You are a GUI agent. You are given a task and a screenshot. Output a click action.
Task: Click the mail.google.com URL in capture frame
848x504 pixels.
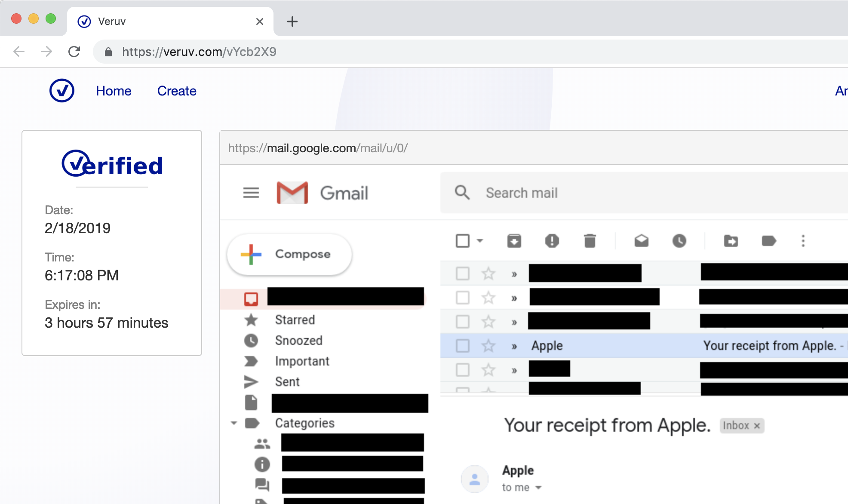point(318,148)
